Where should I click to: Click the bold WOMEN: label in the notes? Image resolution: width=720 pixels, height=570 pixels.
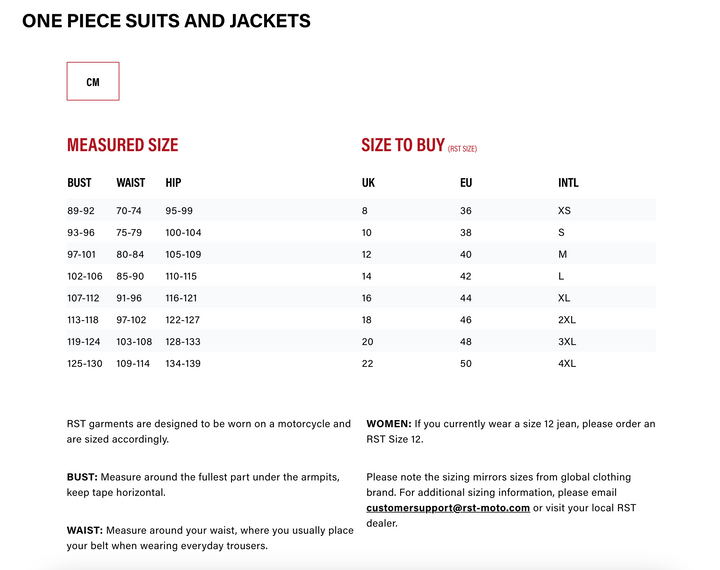click(389, 424)
